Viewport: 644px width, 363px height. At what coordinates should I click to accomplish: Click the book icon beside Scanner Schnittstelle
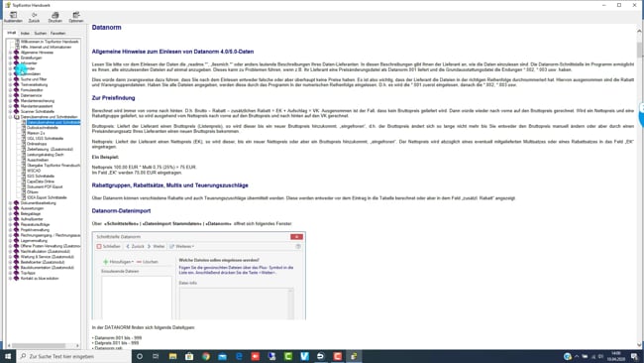pos(17,111)
